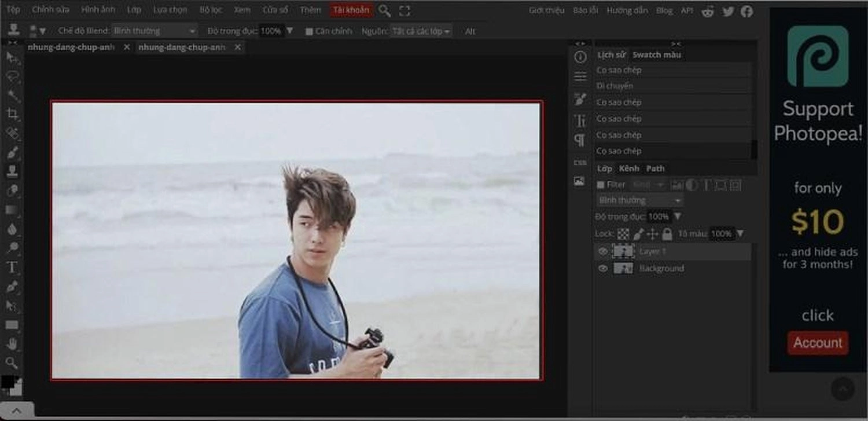Open Độ trong đục arrow in options bar
868x421 pixels.
tap(290, 31)
